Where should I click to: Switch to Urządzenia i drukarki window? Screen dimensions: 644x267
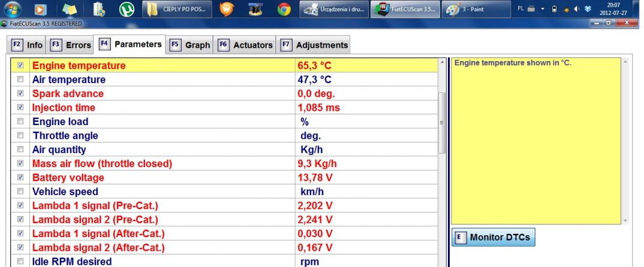334,9
